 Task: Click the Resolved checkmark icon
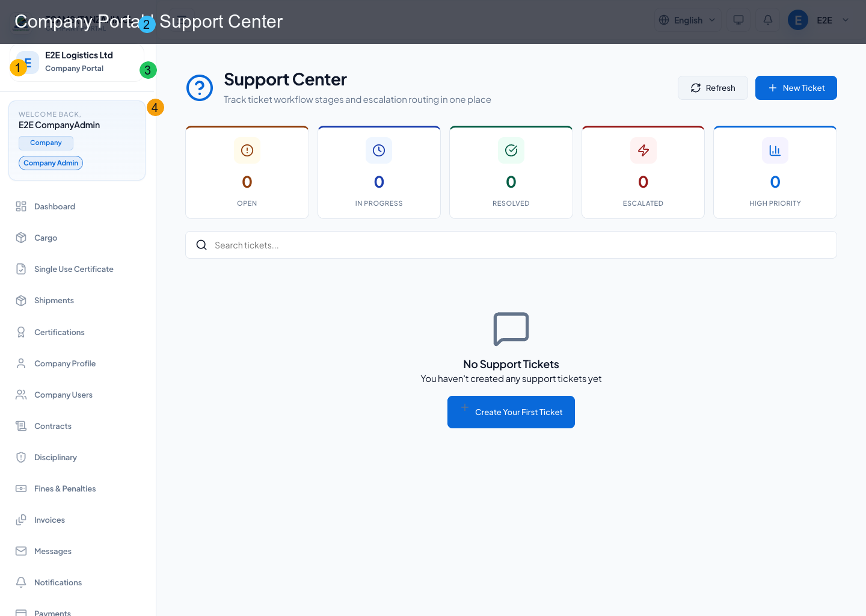pyautogui.click(x=511, y=150)
